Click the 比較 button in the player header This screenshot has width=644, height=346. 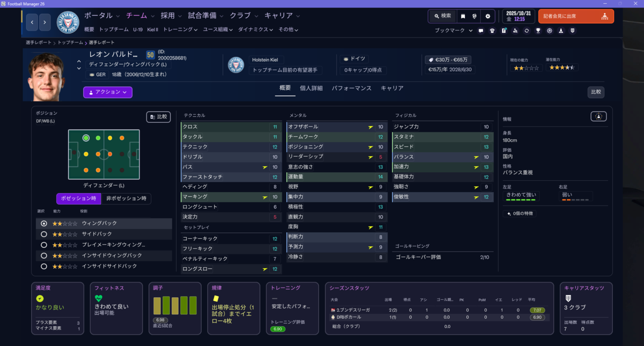[x=596, y=92]
